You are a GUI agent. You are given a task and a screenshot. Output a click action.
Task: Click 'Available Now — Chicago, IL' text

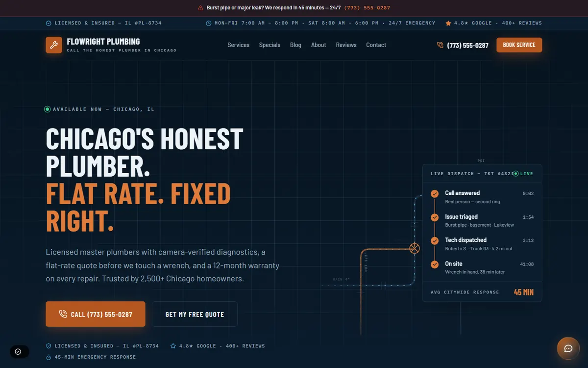click(103, 109)
